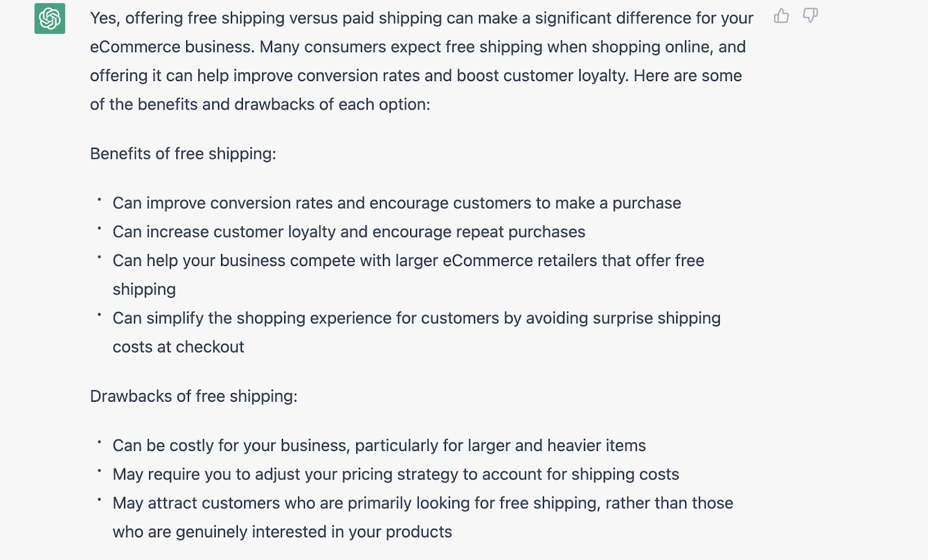Click the line 'Can simplify the shopping experience'
The image size is (928, 560).
click(x=416, y=318)
